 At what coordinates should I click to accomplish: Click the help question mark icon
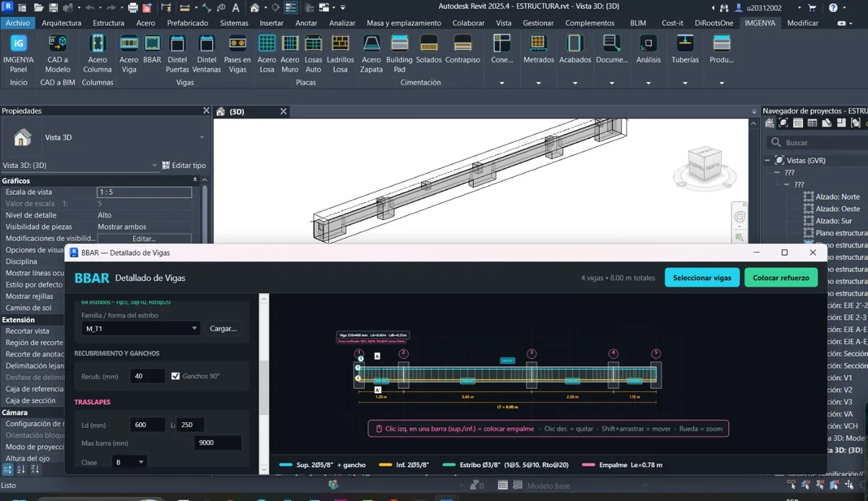[833, 8]
